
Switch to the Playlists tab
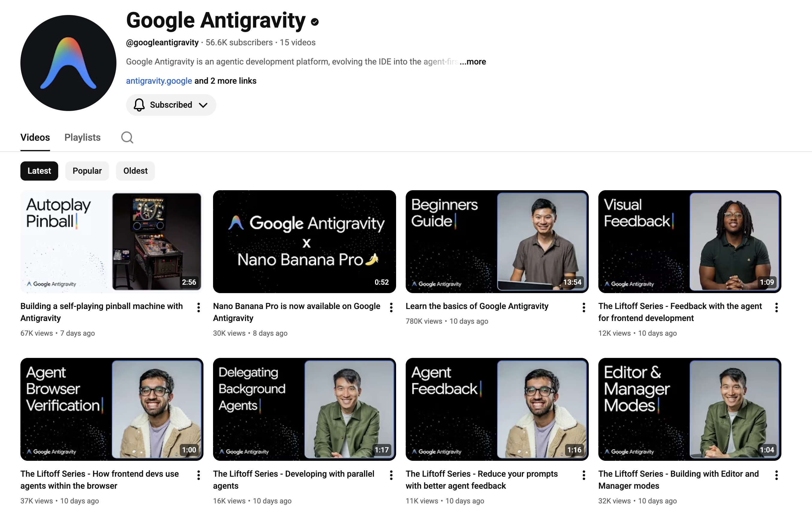(x=82, y=137)
